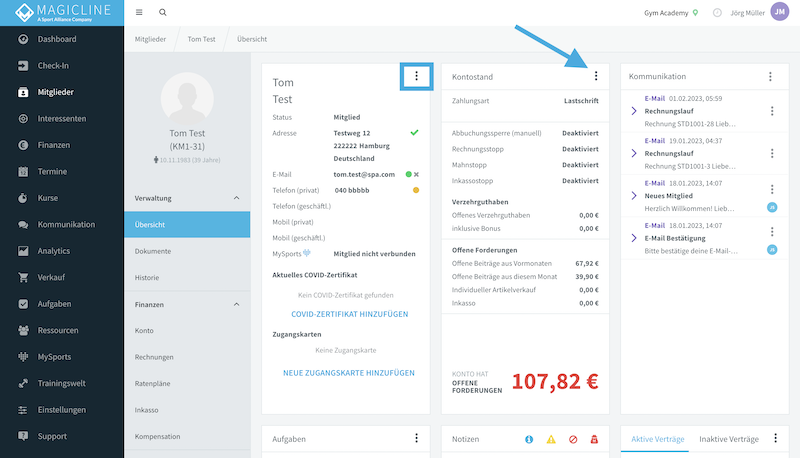Open Kontostand three-dot options menu
The height and width of the screenshot is (458, 800).
coord(596,76)
